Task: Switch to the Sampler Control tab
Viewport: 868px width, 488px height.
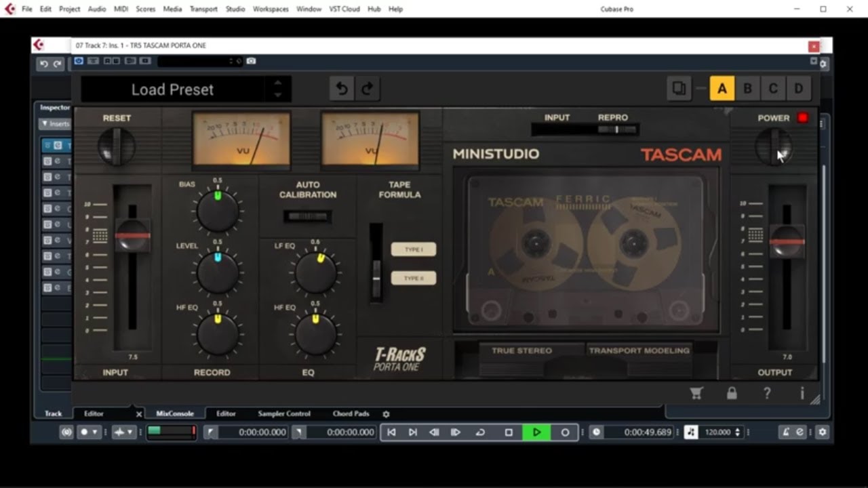Action: (284, 413)
